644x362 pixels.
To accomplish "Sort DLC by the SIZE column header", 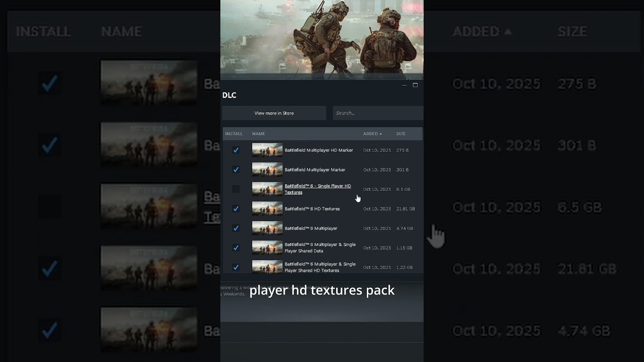I will click(401, 134).
